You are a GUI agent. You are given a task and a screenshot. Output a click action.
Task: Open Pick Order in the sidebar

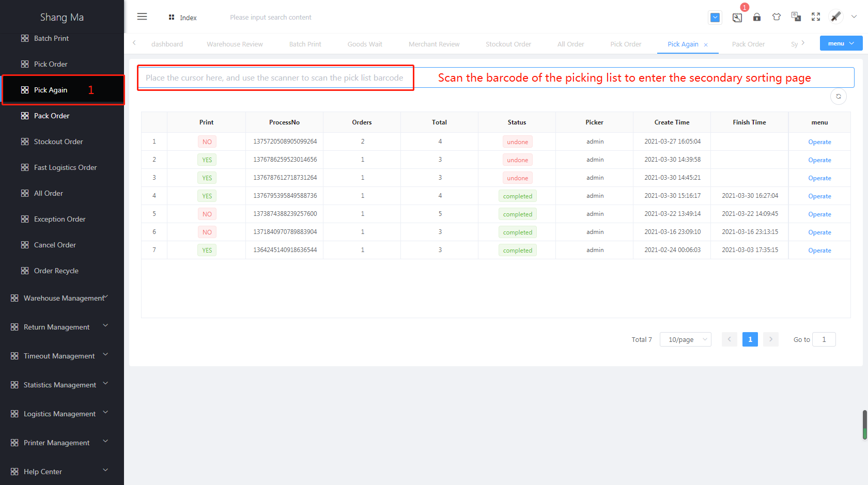coord(62,64)
